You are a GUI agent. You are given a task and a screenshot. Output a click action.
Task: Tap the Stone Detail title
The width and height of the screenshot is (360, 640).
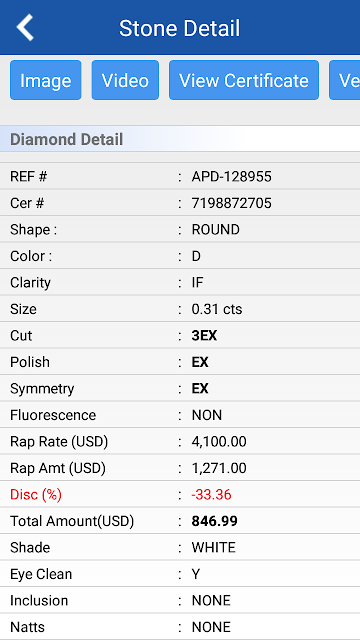pyautogui.click(x=180, y=28)
